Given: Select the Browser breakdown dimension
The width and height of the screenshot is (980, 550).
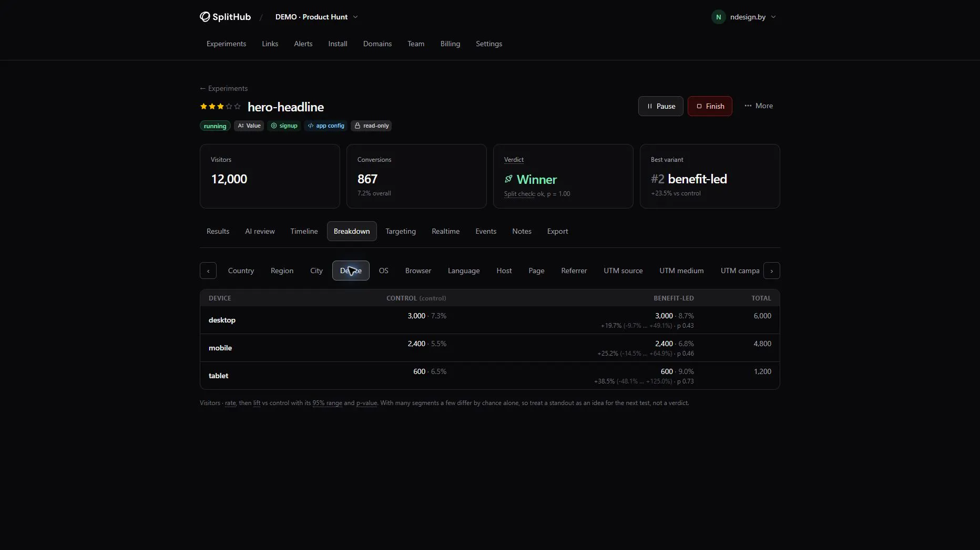Looking at the screenshot, I should click(x=418, y=271).
